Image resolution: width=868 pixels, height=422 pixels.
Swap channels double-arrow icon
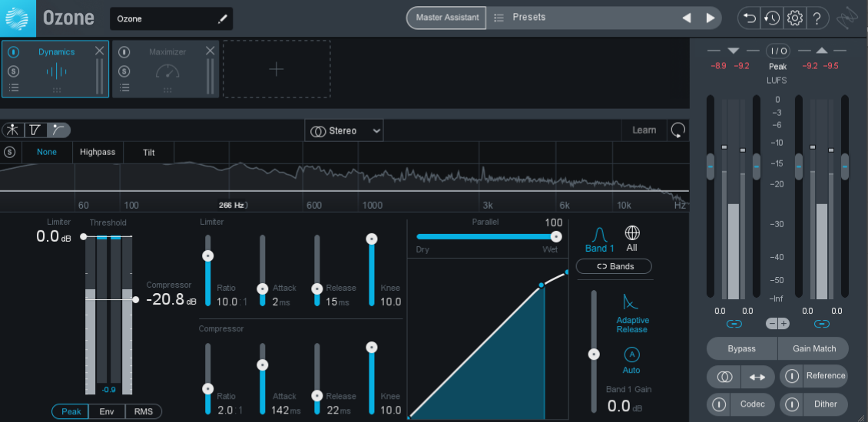pos(757,377)
